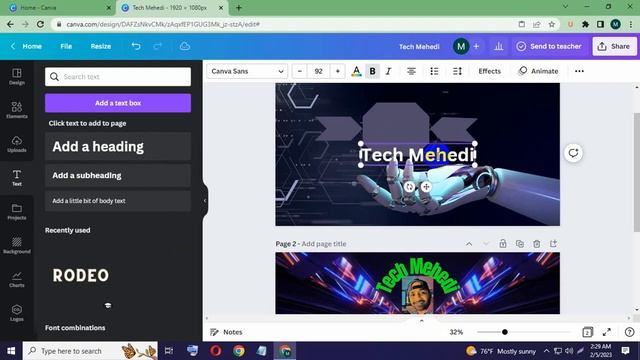Open the Elements panel
Viewport: 640px width, 360px height.
point(17,110)
